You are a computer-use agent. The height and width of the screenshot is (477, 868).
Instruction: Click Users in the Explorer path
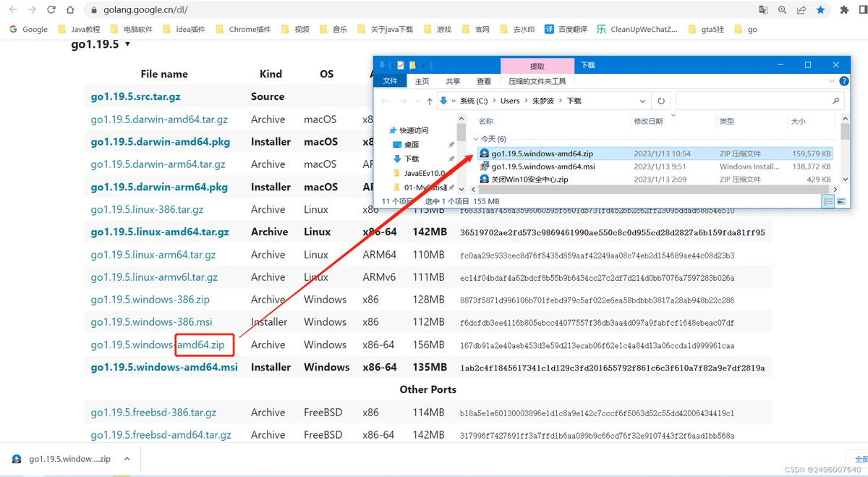[x=510, y=101]
